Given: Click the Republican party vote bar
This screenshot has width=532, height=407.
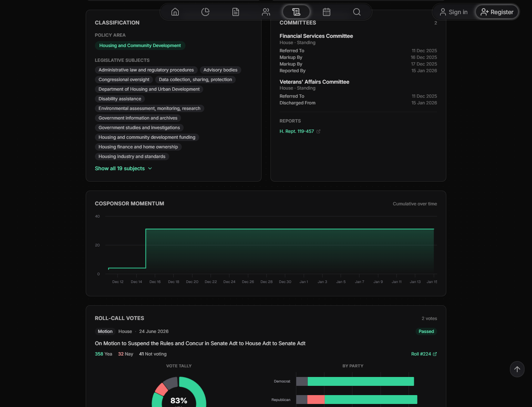Looking at the screenshot, I should (x=357, y=399).
